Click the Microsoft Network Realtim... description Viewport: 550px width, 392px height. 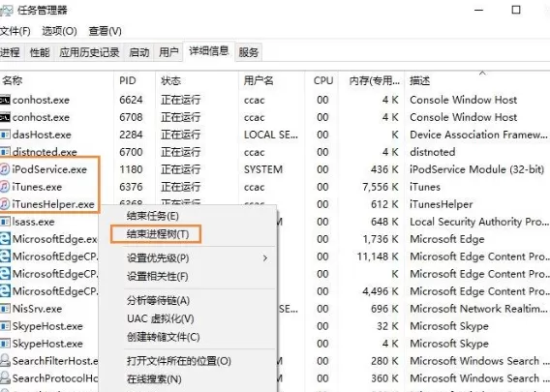[478, 309]
